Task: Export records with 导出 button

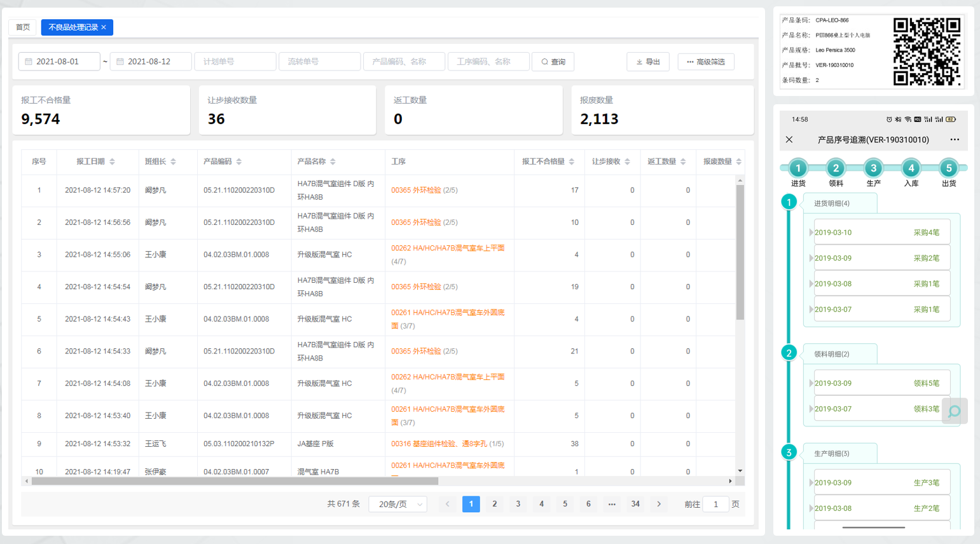Action: [647, 62]
